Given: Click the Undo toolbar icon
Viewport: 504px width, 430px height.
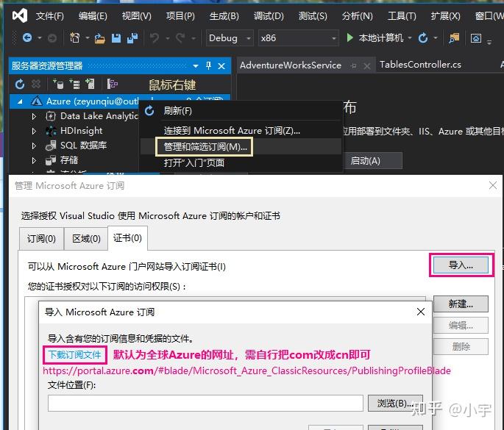Looking at the screenshot, I should pyautogui.click(x=155, y=38).
